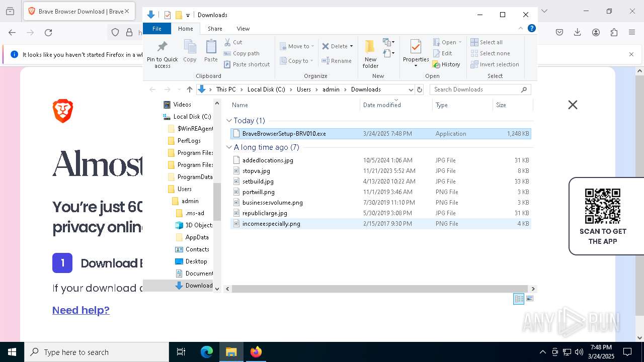This screenshot has height=362, width=644.
Task: Switch to the Share ribbon tab
Action: [x=215, y=29]
